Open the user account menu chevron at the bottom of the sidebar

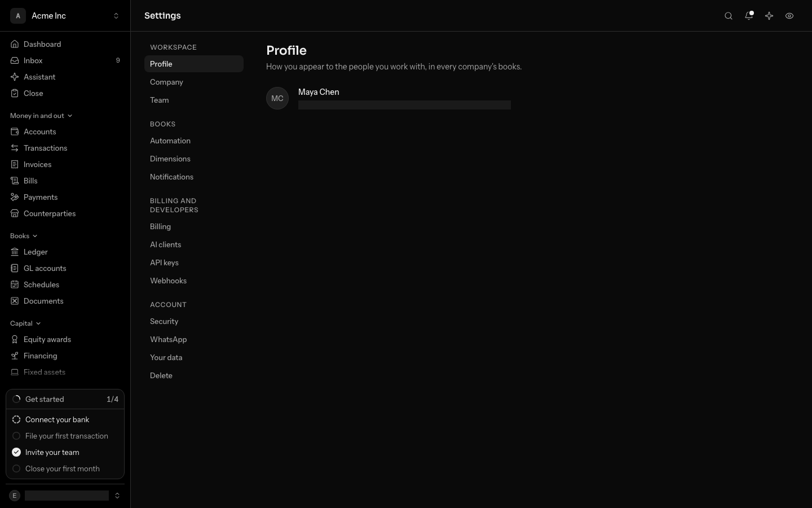[x=117, y=496]
